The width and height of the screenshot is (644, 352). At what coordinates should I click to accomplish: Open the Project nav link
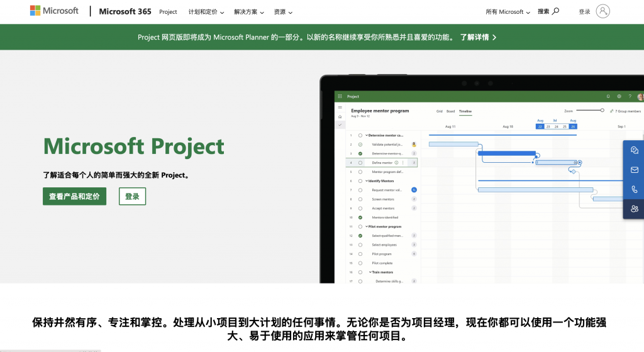(168, 12)
